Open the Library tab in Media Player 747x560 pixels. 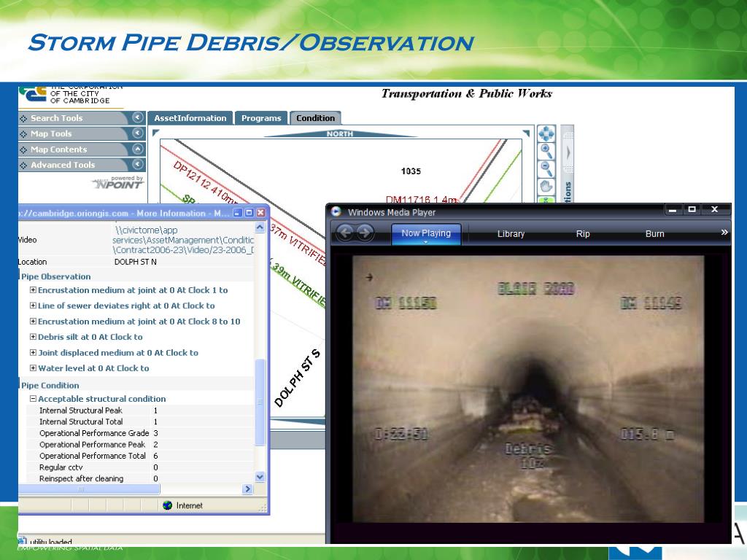pos(511,234)
